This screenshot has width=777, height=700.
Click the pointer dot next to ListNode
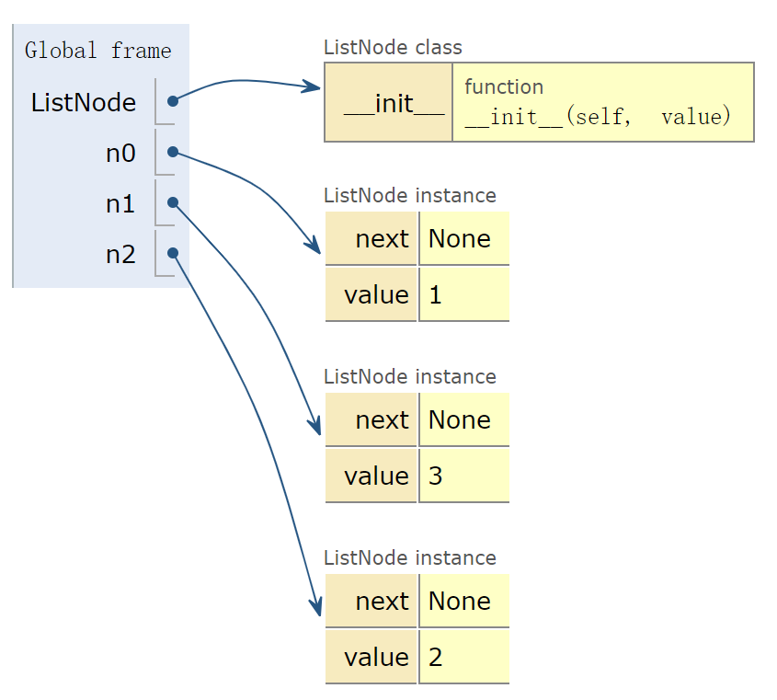coord(173,101)
